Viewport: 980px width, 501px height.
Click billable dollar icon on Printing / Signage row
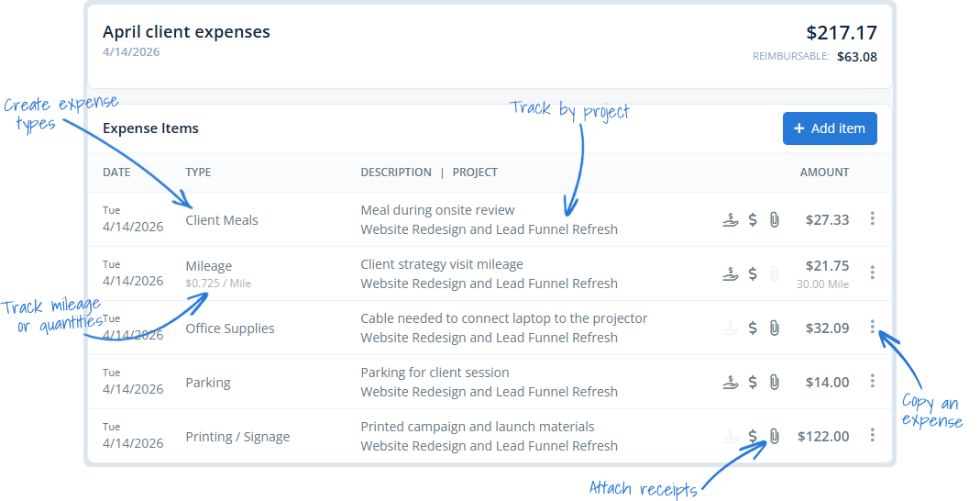coord(753,436)
